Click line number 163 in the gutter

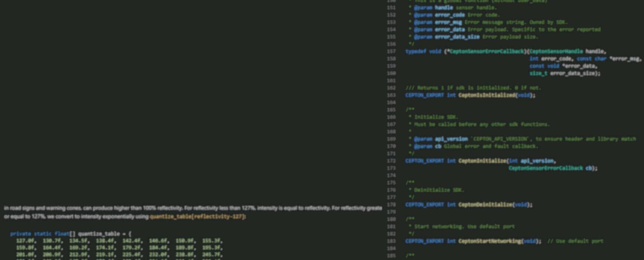click(391, 95)
